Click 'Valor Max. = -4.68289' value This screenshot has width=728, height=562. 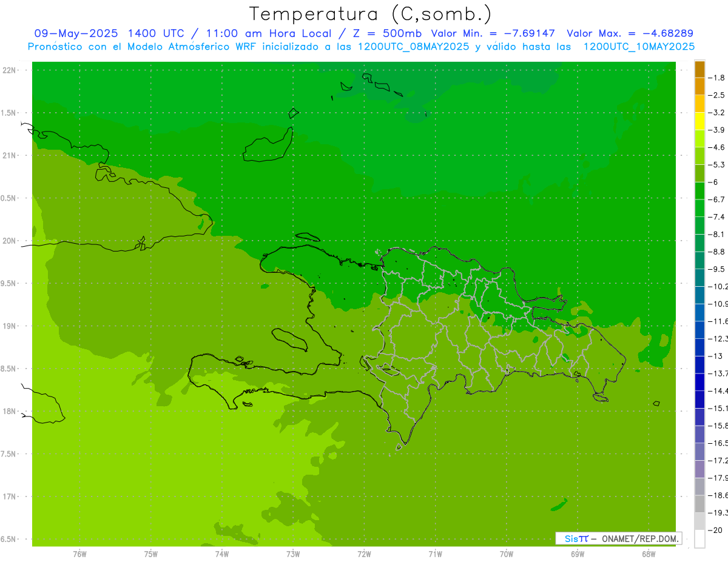(630, 33)
